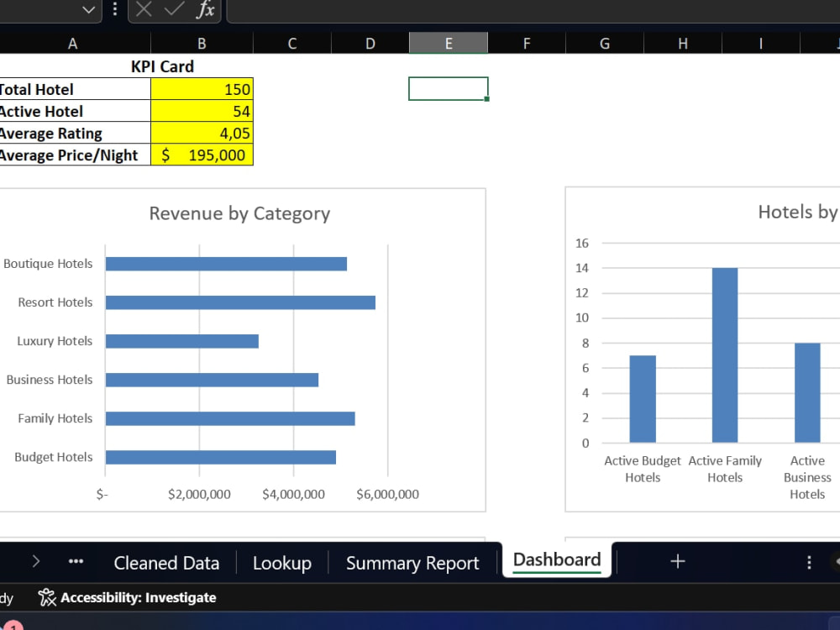Viewport: 840px width, 630px height.
Task: Select the Dashboard sheet tab
Action: (x=557, y=559)
